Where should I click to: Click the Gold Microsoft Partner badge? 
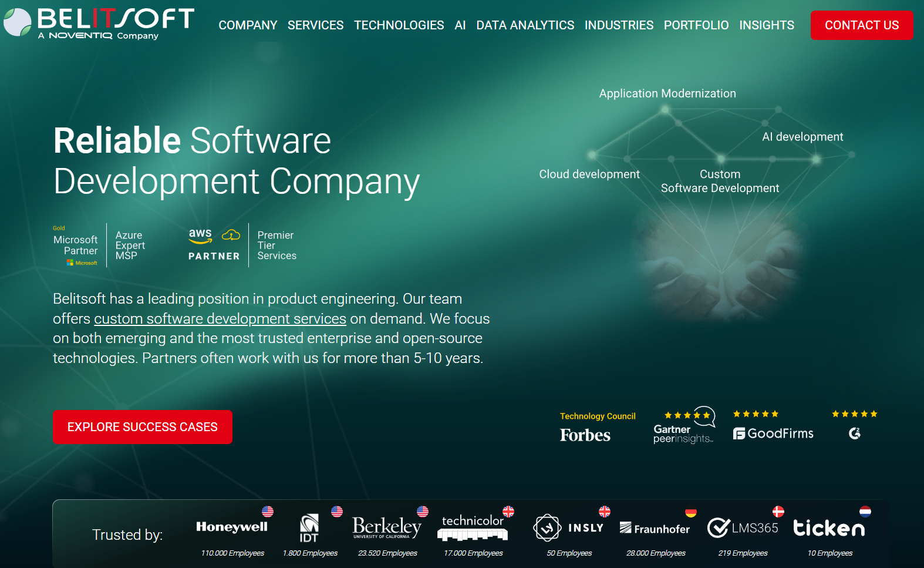point(76,246)
